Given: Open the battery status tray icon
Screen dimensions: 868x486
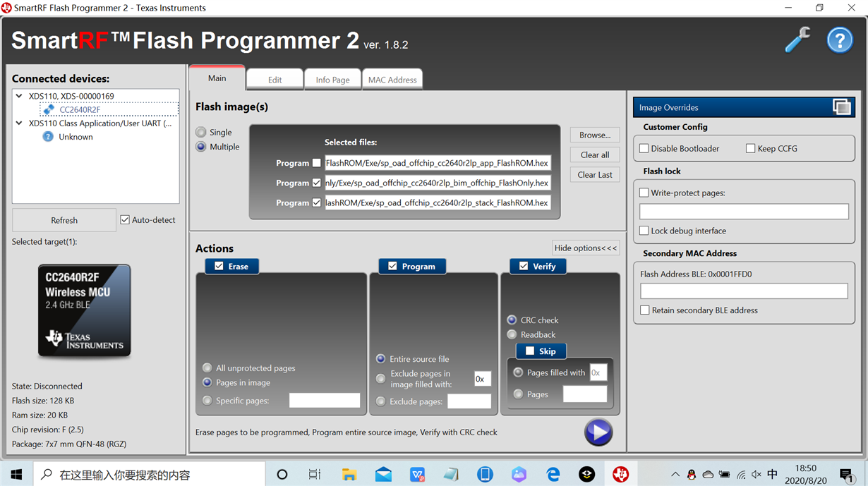Looking at the screenshot, I should click(724, 475).
